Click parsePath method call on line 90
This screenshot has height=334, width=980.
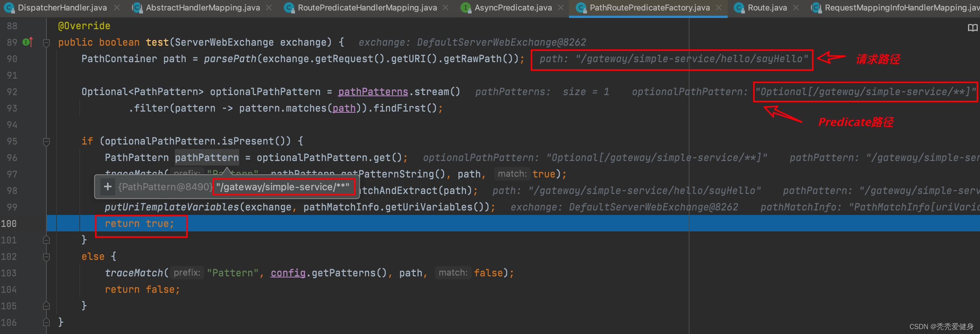[x=230, y=59]
